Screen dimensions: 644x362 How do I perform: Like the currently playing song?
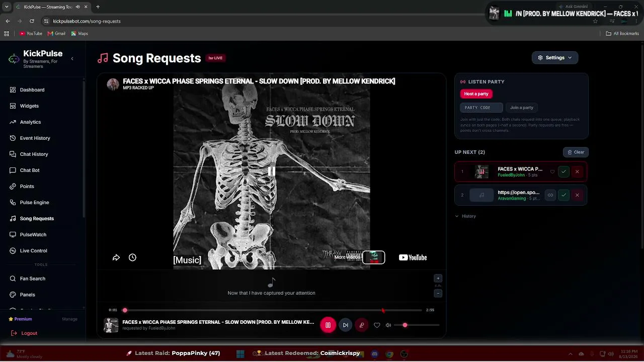tap(377, 325)
